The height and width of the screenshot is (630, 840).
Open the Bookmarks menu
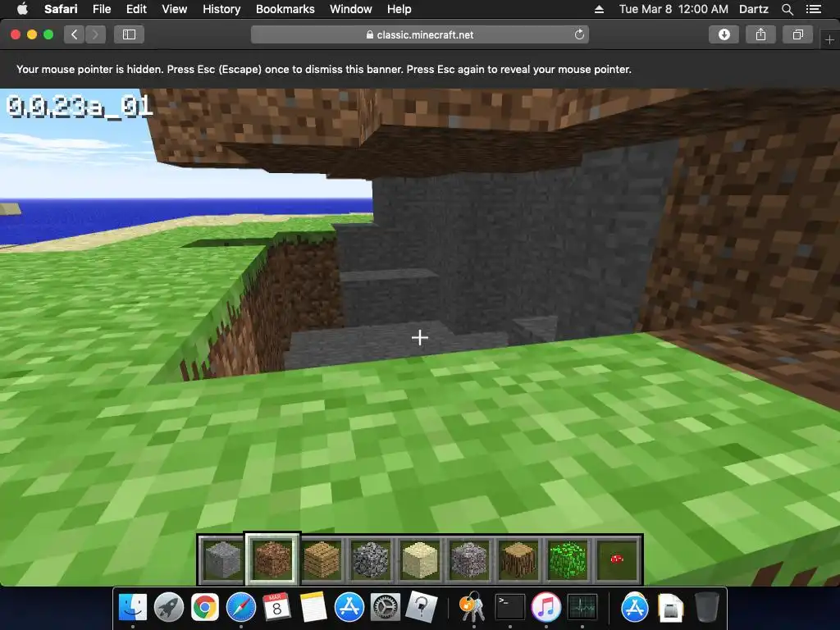pos(285,9)
